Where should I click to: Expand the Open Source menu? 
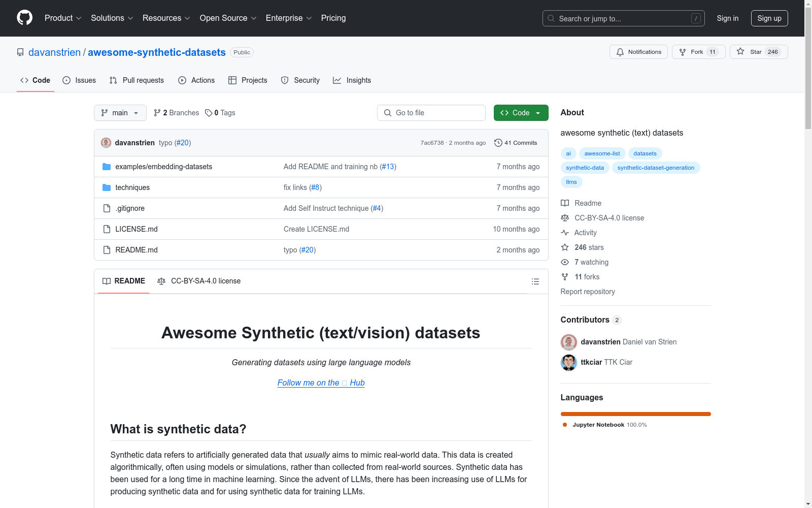tap(228, 18)
